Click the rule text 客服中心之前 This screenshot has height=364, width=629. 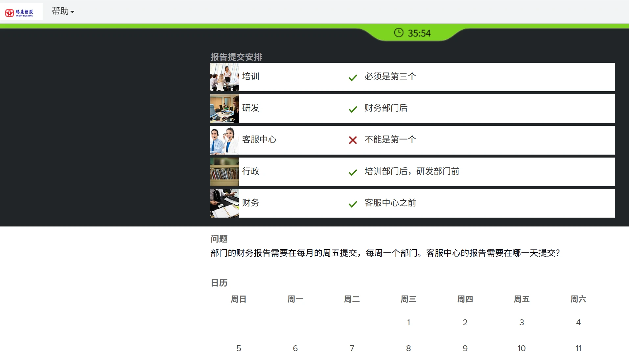[x=390, y=203]
